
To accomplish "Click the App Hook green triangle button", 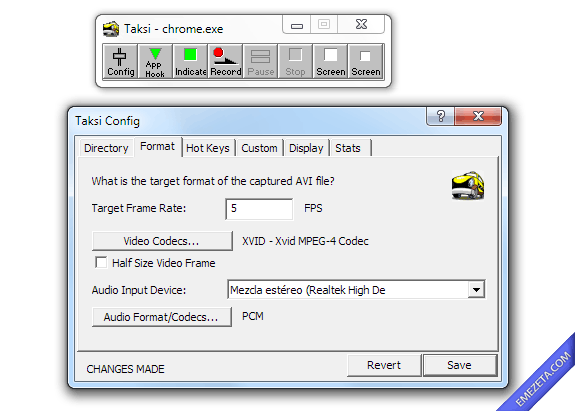I will pos(155,61).
